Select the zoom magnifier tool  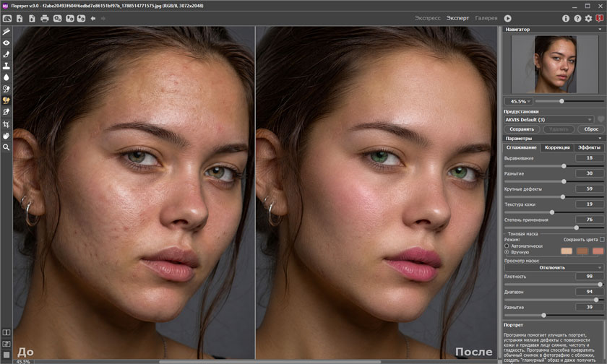7,147
